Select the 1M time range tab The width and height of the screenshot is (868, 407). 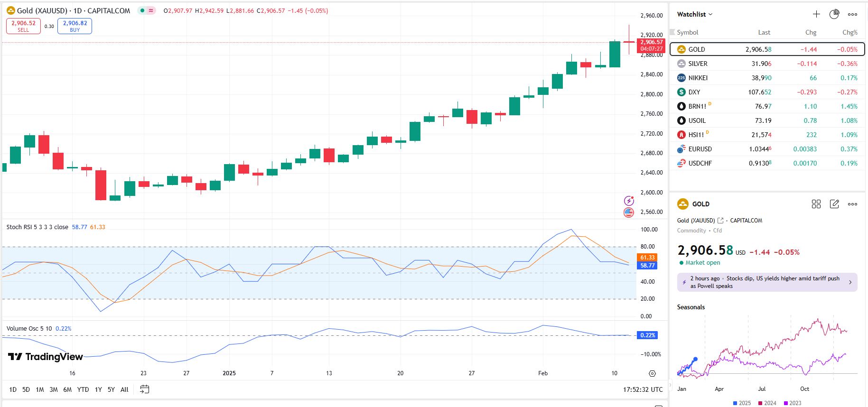[40, 389]
